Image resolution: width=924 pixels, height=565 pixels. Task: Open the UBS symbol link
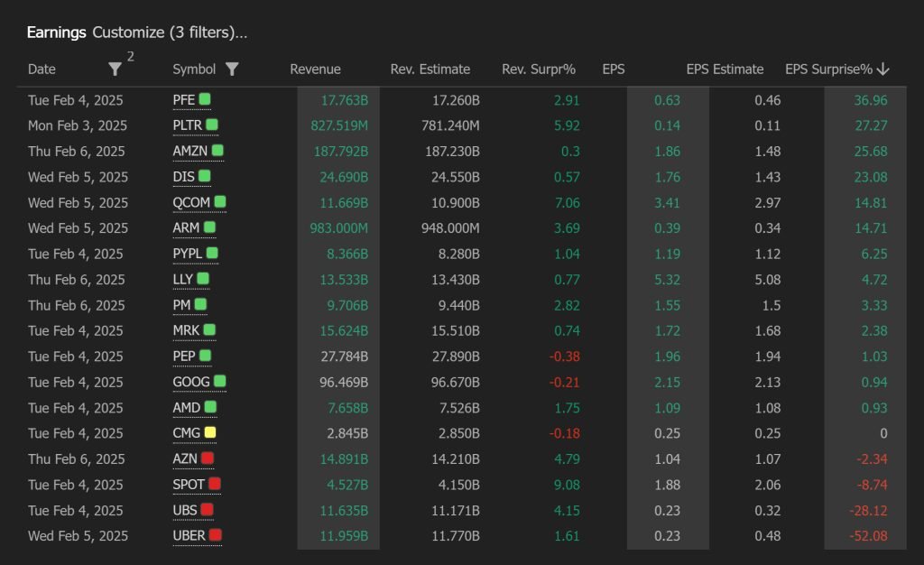185,510
